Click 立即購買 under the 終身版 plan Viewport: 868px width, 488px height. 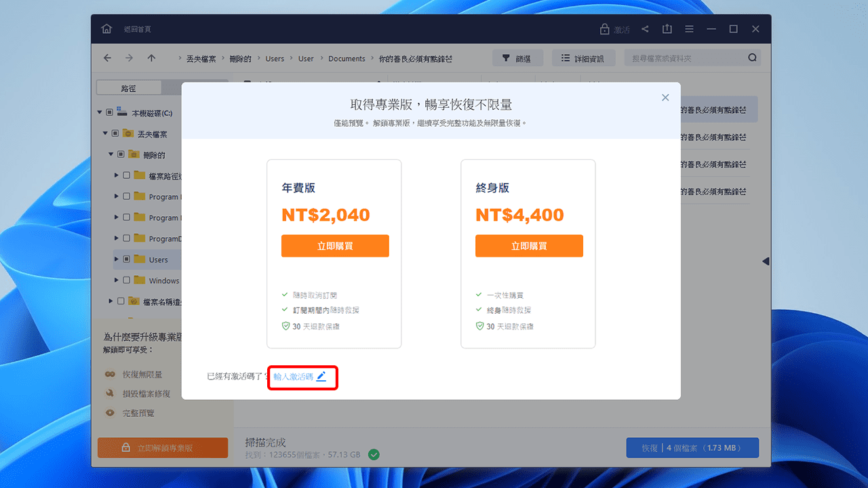tap(529, 245)
